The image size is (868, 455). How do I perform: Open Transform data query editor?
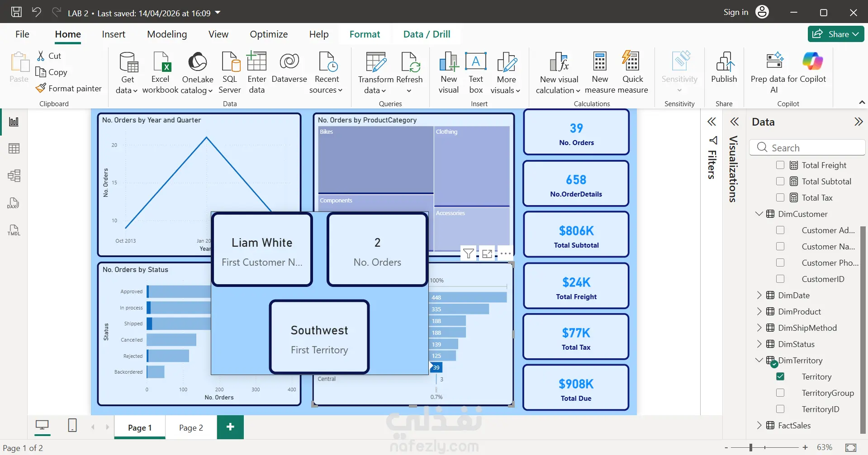click(x=375, y=73)
